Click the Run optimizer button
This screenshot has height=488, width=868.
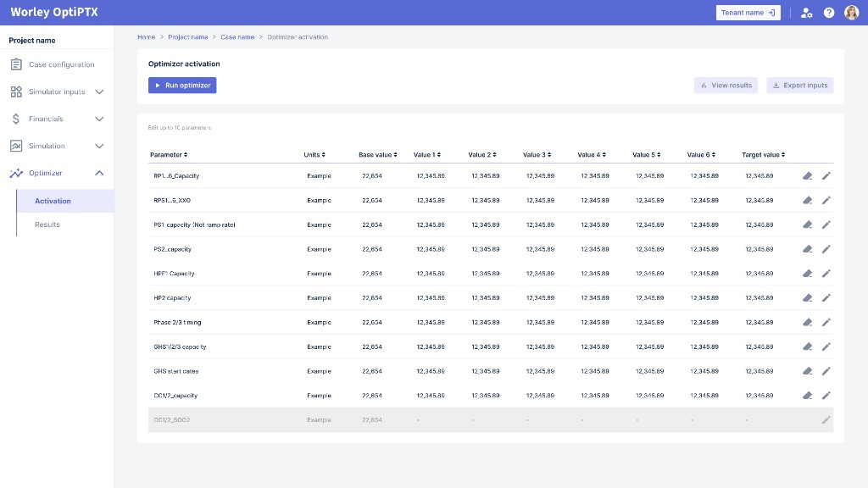tap(182, 86)
